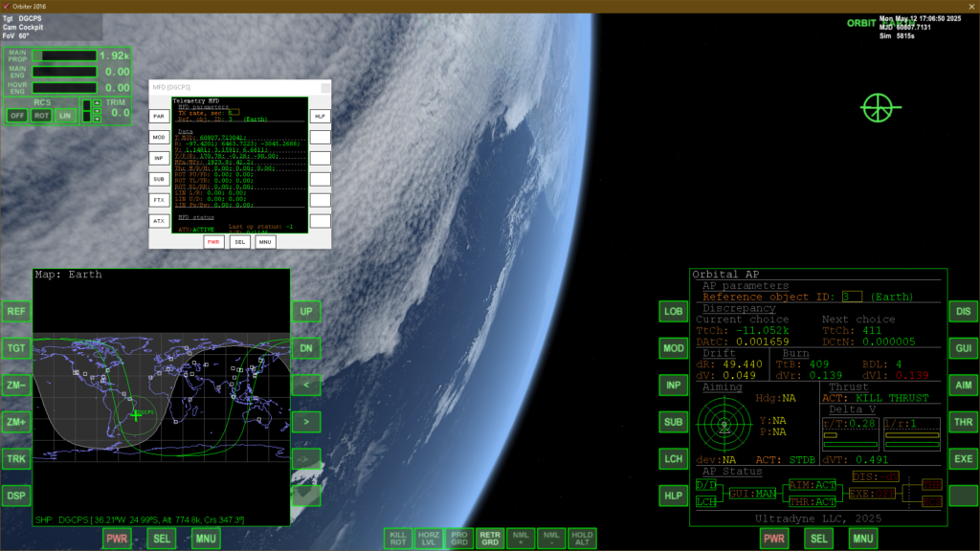This screenshot has width=980, height=551.
Task: Click the Reference object ID field
Action: click(x=851, y=297)
